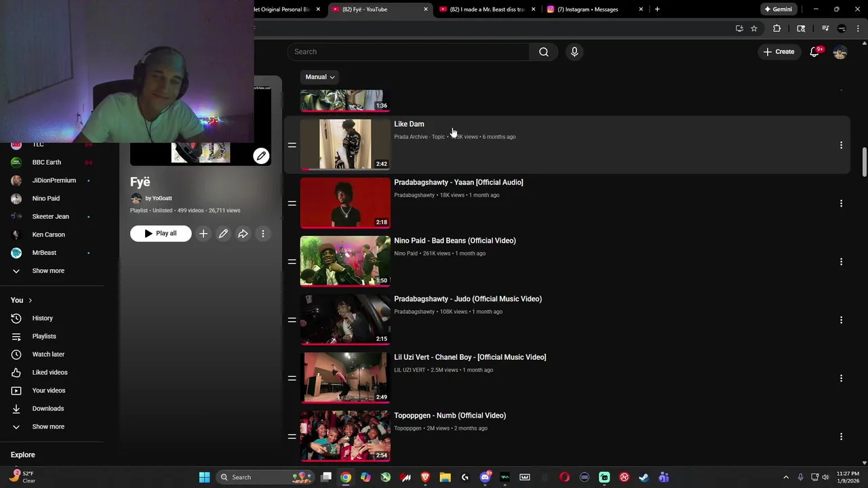Open Chrome extensions puzzle icon

777,28
